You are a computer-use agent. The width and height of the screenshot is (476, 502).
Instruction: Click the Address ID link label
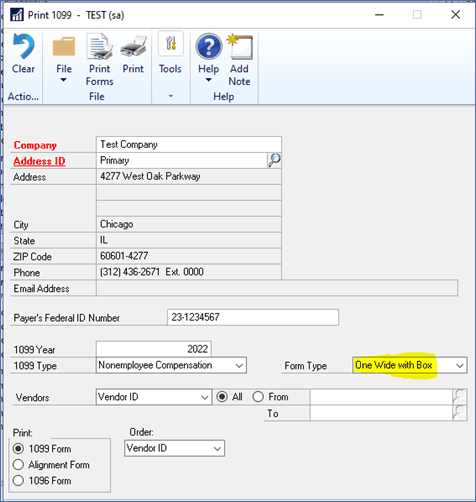coord(39,161)
